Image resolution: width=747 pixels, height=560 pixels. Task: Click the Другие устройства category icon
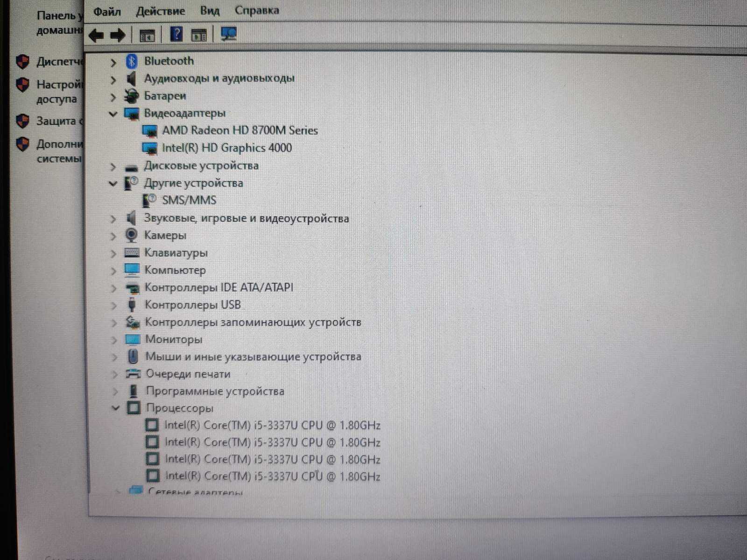131,183
